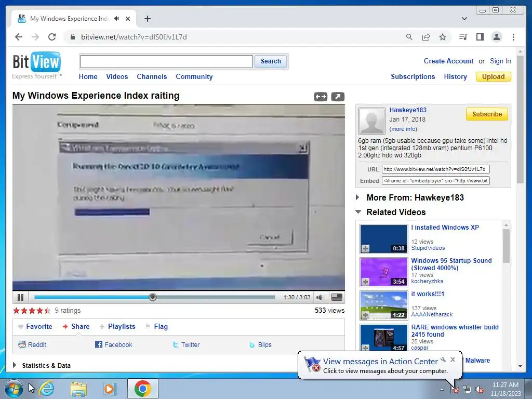Click Create Account link
Viewport: 532px width, 399px height.
[x=448, y=61]
